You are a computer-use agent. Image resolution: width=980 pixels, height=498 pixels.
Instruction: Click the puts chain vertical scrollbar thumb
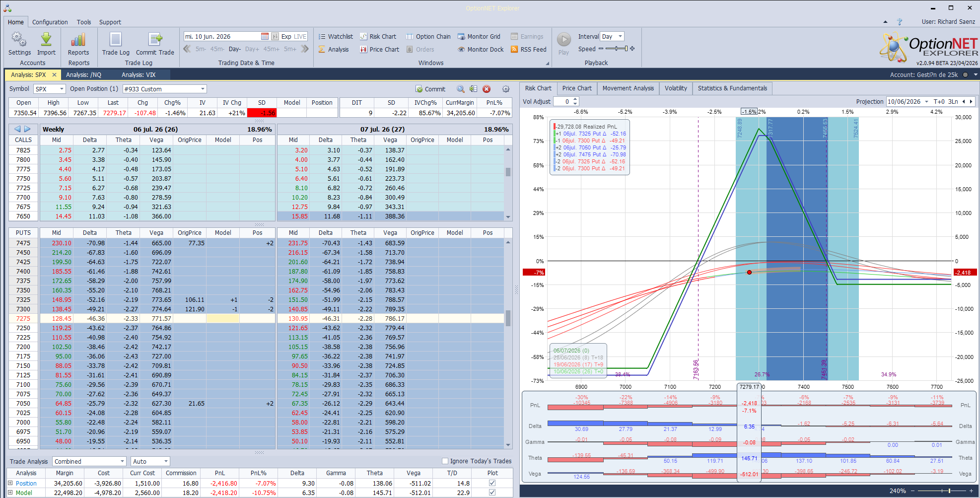[508, 318]
